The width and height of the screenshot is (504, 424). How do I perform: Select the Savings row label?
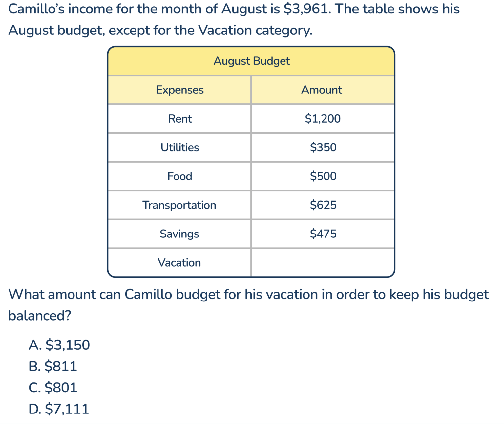tap(179, 234)
